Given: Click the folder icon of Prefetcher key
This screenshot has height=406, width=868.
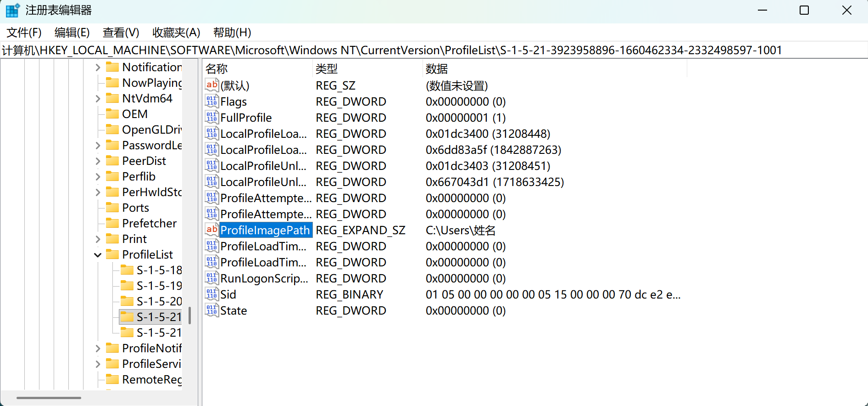Looking at the screenshot, I should [x=112, y=223].
